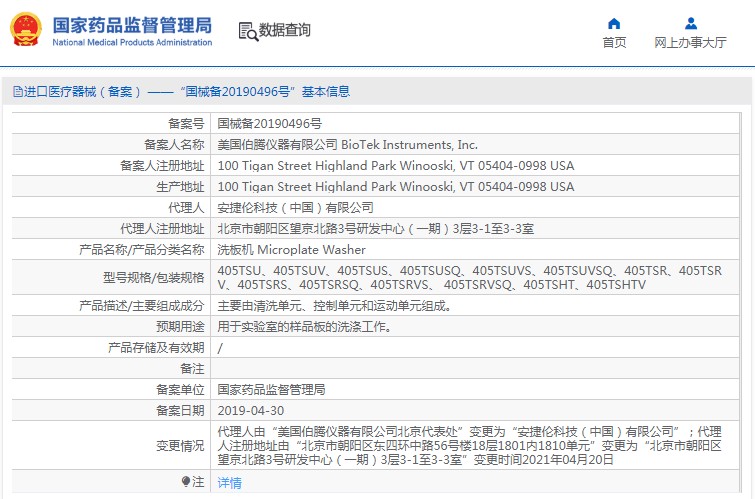This screenshot has width=755, height=499.
Task: Click 国家药品监督管理局 site title
Action: (x=132, y=26)
